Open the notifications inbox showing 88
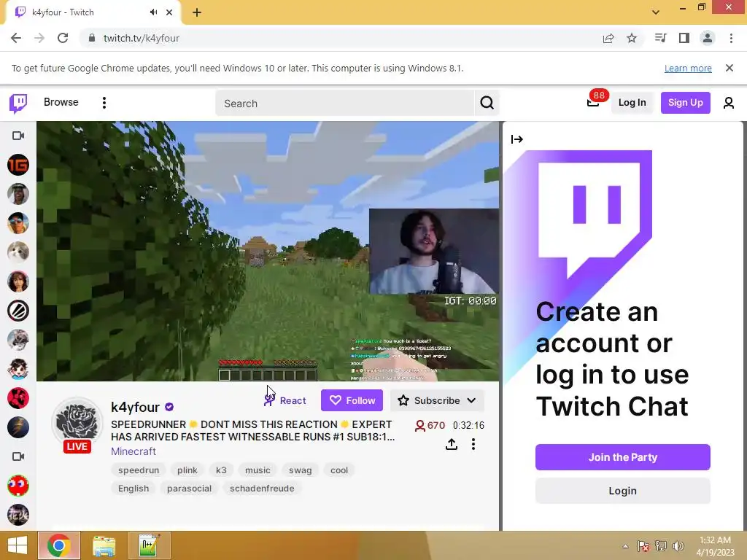 (593, 102)
